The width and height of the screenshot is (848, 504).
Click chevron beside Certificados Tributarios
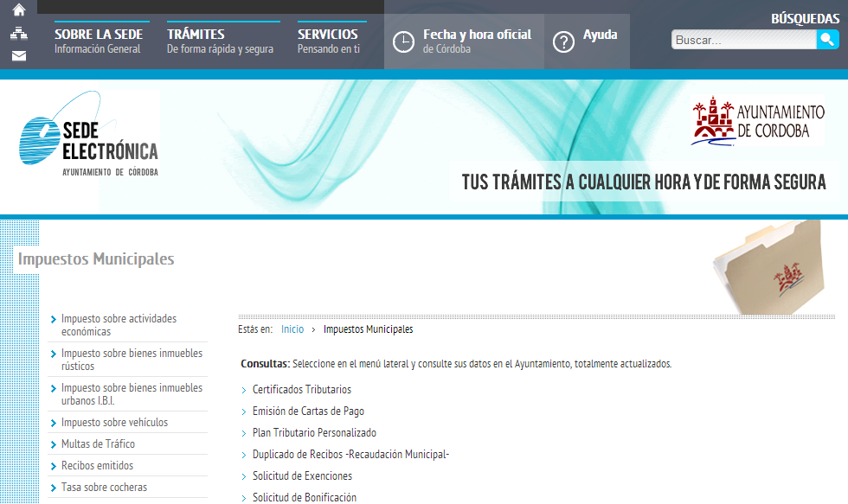coord(244,390)
